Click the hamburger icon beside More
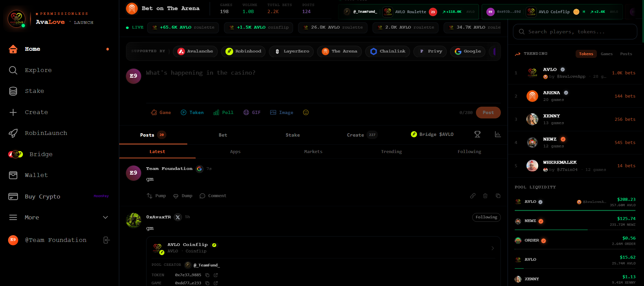644x286 pixels. [x=13, y=217]
